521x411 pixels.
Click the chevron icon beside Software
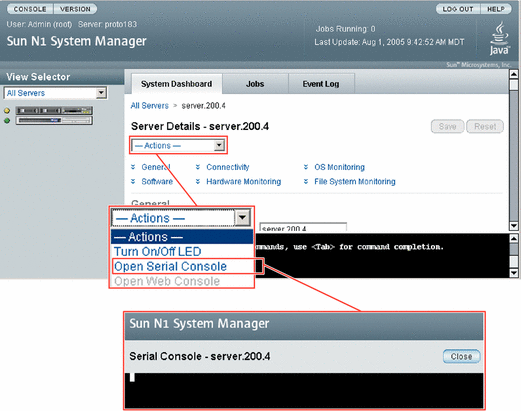click(x=133, y=181)
